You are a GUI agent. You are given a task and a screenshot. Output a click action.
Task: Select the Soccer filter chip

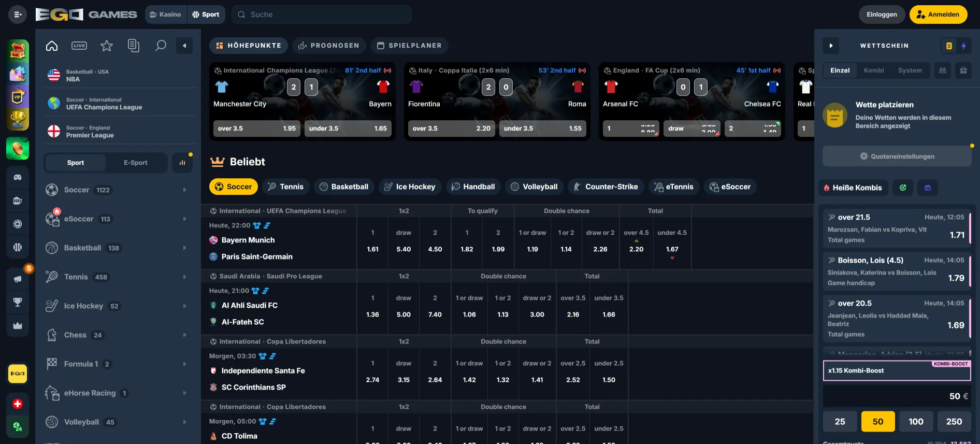(234, 187)
